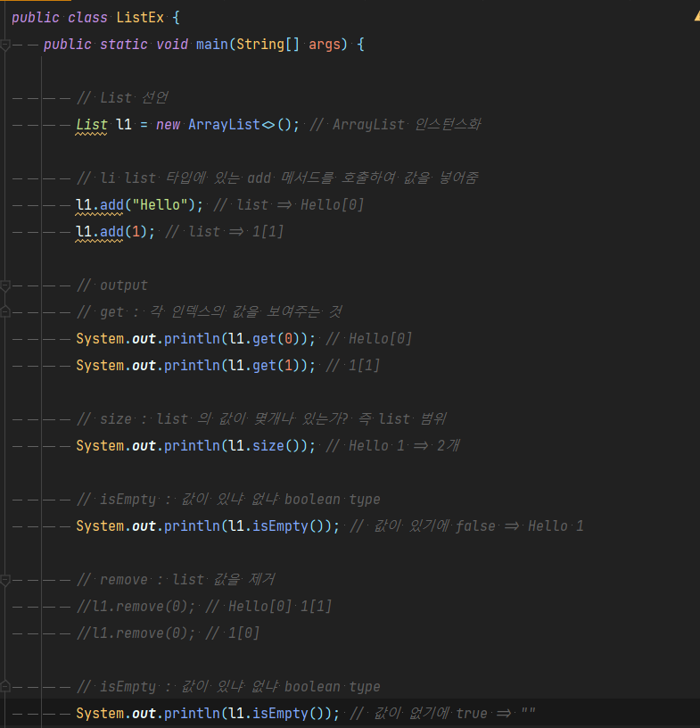Click the first "// isEmpty :" comment line
Viewport: 700px width, 728px height.
[228, 500]
